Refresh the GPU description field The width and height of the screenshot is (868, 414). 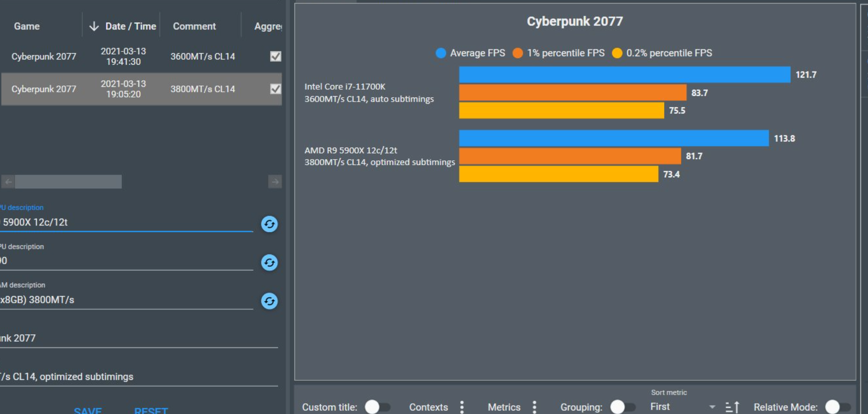click(x=269, y=263)
